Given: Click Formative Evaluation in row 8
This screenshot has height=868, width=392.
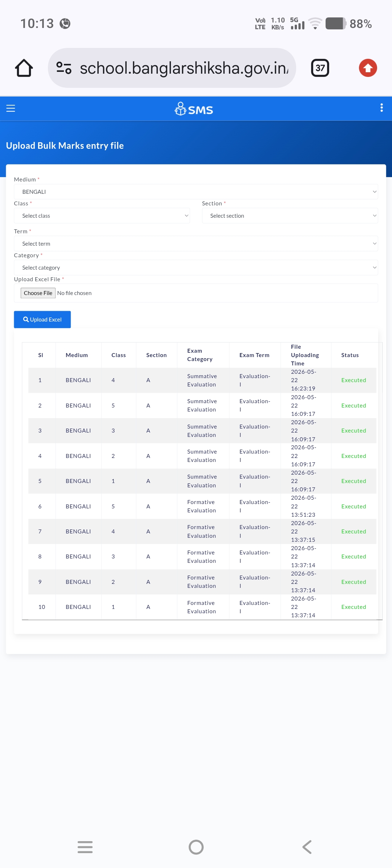Looking at the screenshot, I should [201, 556].
